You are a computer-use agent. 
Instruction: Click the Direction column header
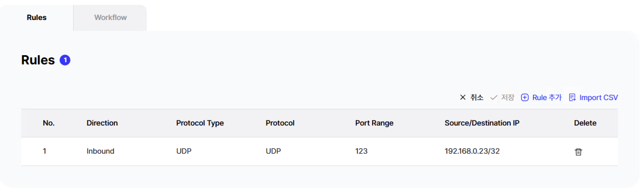102,123
